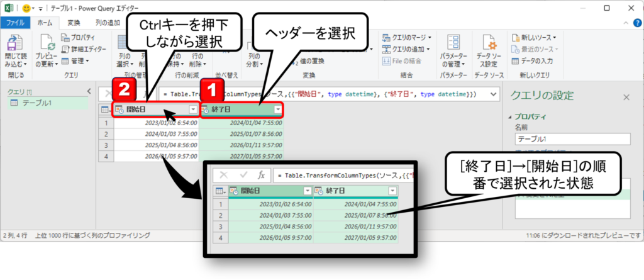The image size is (644, 280).
Task: Click the パラメーターの管理 icon
Action: pyautogui.click(x=453, y=42)
